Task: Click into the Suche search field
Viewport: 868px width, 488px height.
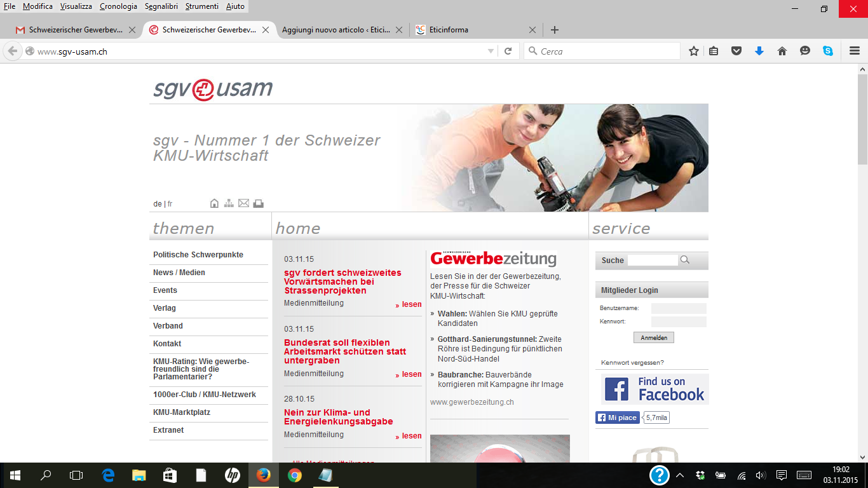Action: click(x=653, y=260)
